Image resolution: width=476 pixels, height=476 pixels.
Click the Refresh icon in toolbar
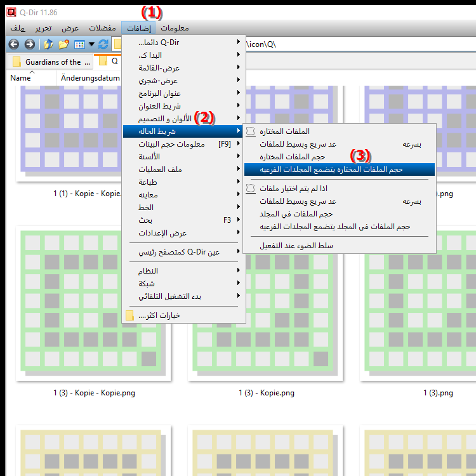[x=103, y=44]
